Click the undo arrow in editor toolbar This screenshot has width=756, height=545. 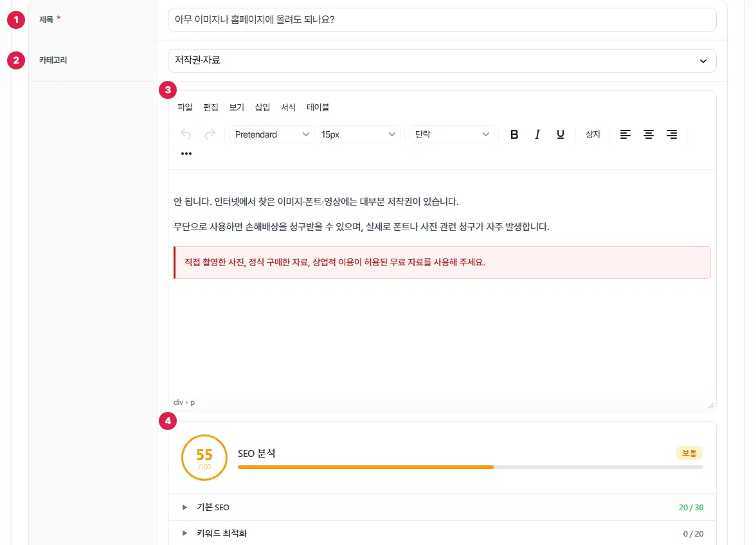(x=186, y=134)
